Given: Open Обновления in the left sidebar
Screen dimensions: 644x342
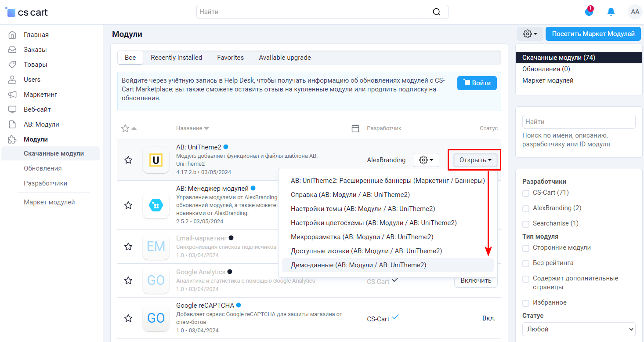Looking at the screenshot, I should (x=43, y=168).
